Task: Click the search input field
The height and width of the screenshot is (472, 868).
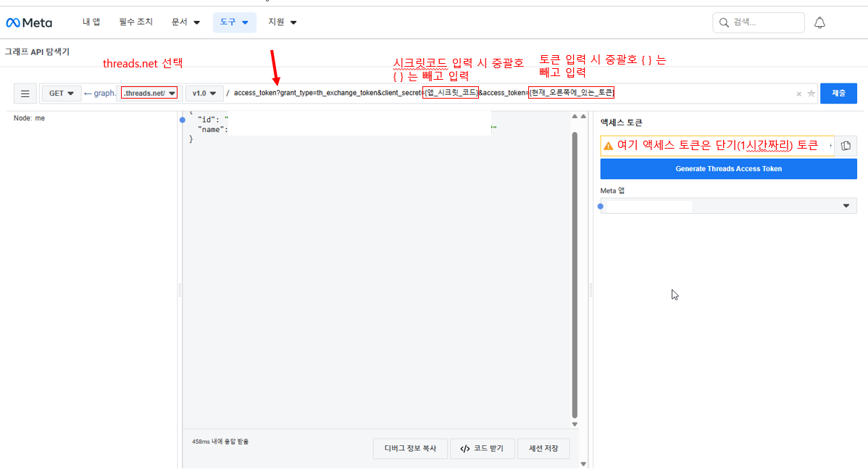Action: (x=759, y=22)
